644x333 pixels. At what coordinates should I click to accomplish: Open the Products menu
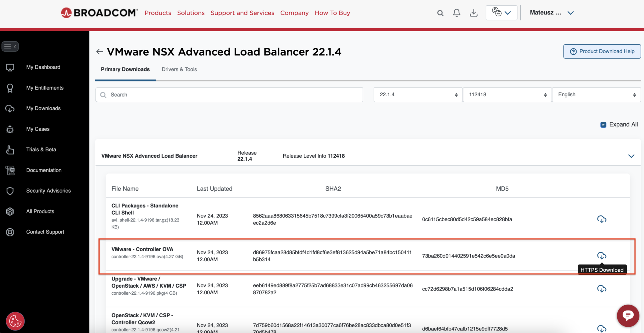point(158,13)
